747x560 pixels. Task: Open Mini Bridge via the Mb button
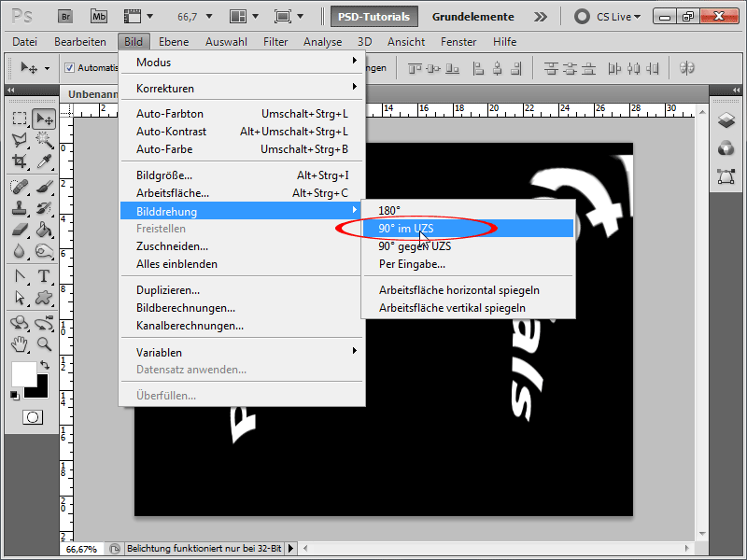coord(99,17)
